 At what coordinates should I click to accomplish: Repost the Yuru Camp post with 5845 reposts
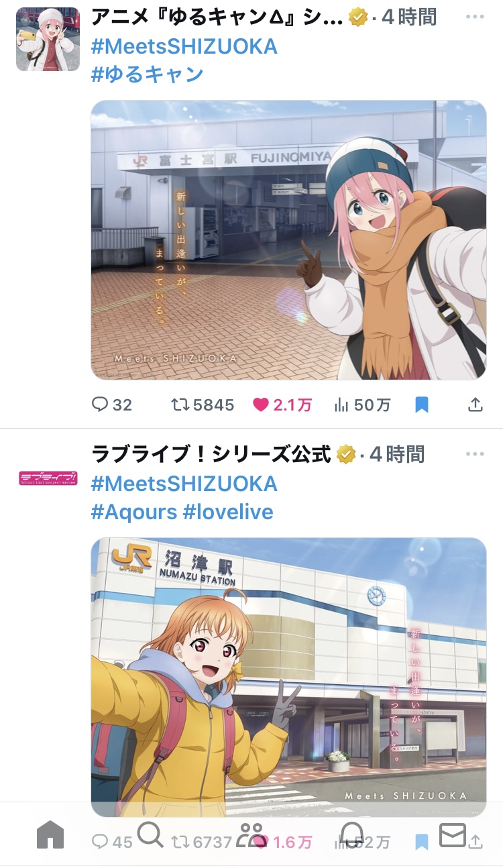pos(202,404)
